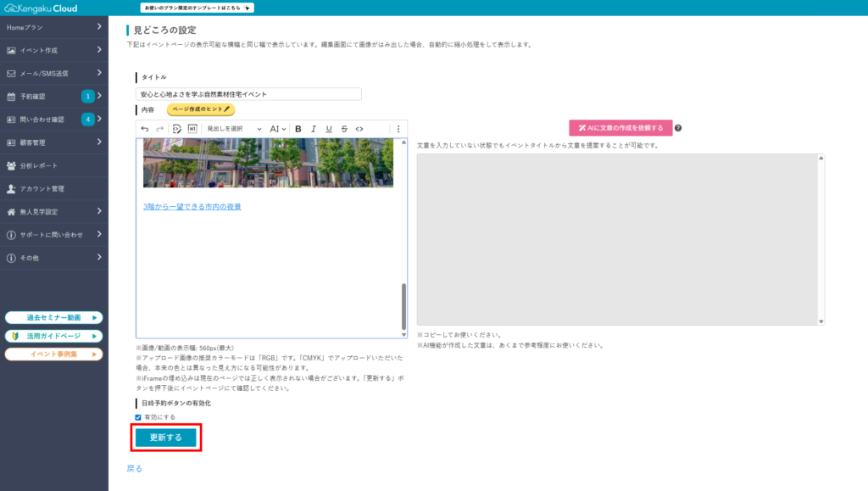Apply underline formatting to text

[328, 129]
